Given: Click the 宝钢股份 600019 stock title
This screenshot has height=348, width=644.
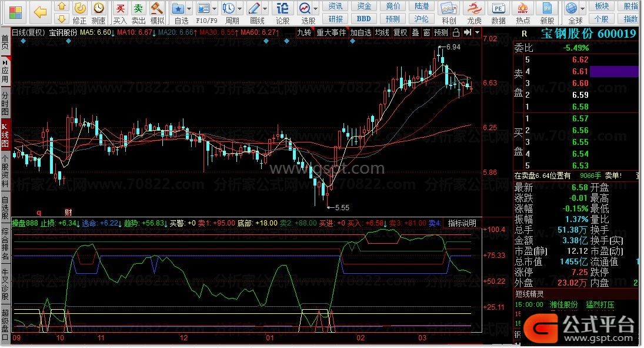Looking at the screenshot, I should [x=588, y=34].
